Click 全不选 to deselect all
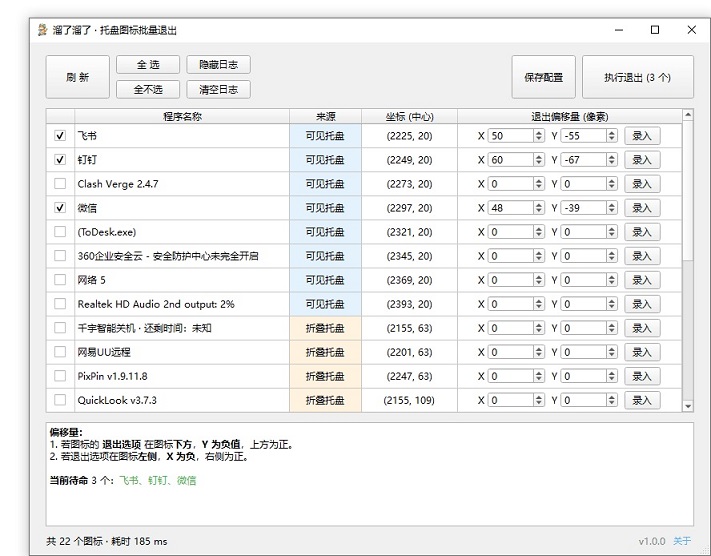This screenshot has height=556, width=711. 148,90
